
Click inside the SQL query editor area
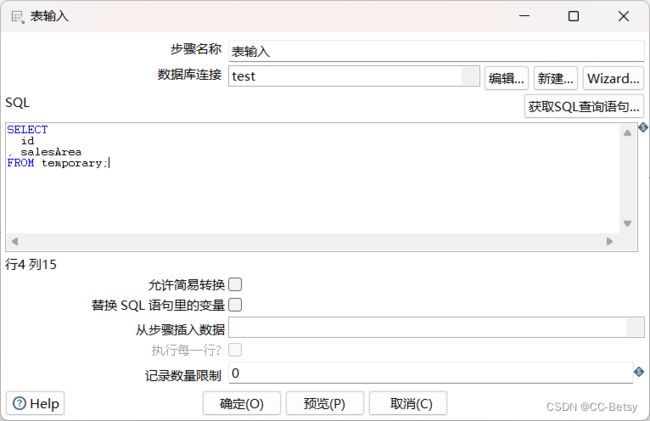313,178
